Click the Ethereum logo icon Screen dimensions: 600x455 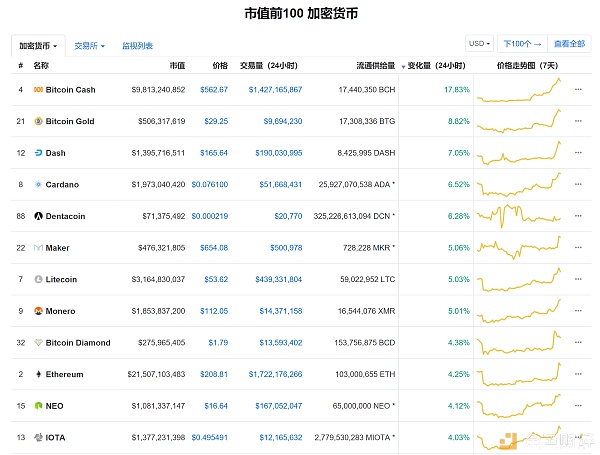pos(38,374)
